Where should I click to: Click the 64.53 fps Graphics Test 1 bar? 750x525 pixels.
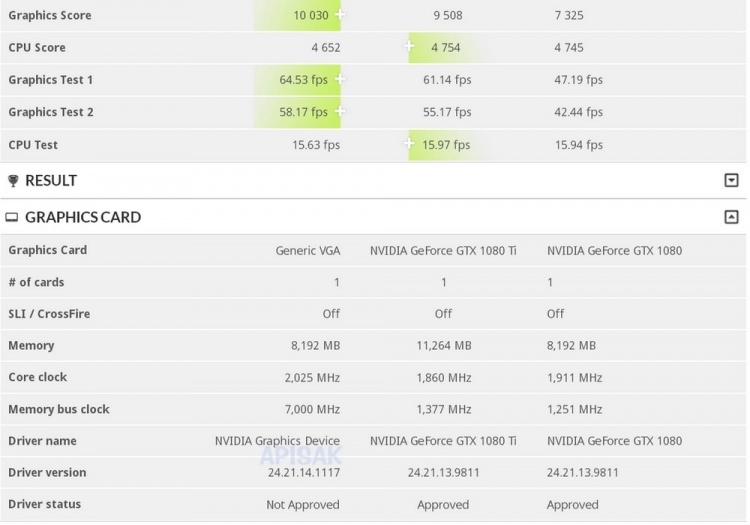pos(306,80)
